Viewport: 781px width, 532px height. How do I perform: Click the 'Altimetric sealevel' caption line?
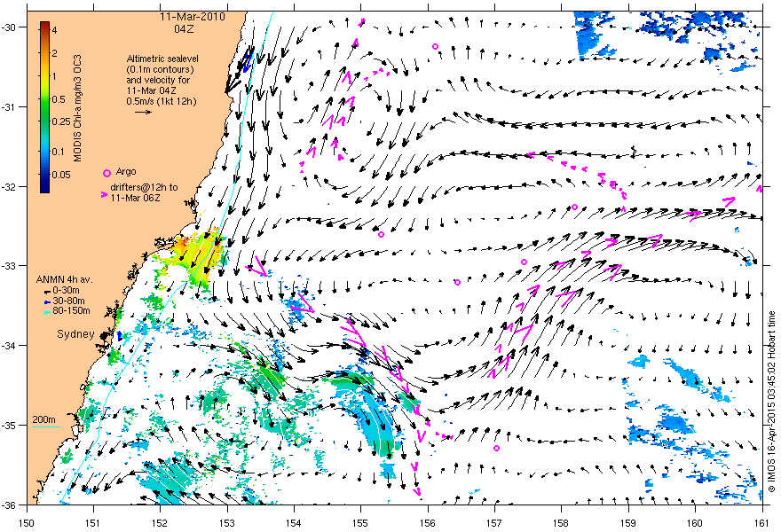tap(162, 59)
